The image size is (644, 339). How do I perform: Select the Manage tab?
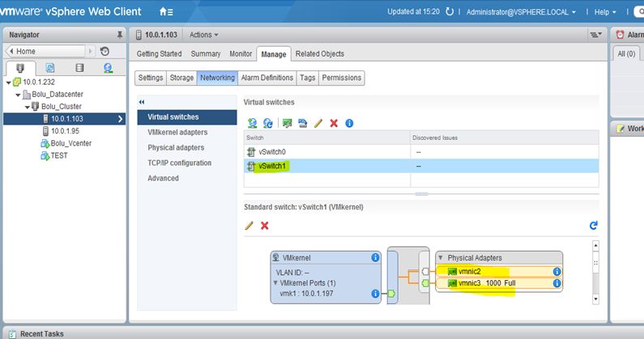tap(274, 54)
